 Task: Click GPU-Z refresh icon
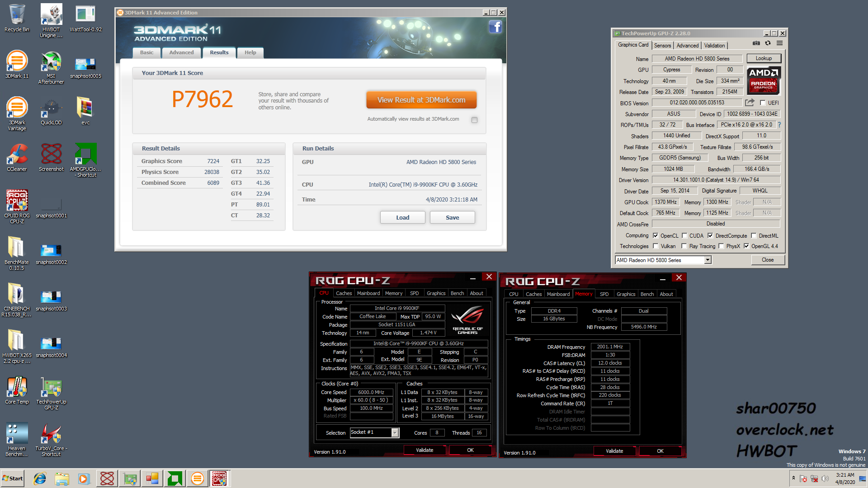point(768,43)
